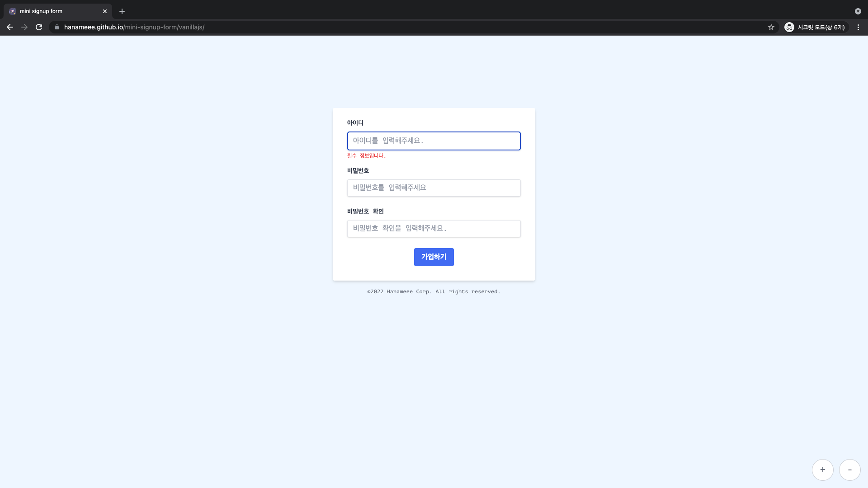Click the 가입하기 submit button
Viewport: 868px width, 488px height.
click(x=434, y=257)
